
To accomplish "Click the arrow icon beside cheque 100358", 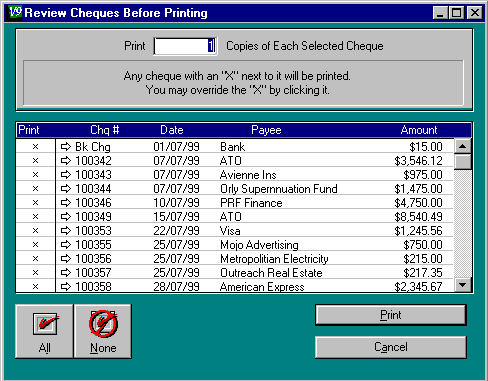I will pos(66,286).
